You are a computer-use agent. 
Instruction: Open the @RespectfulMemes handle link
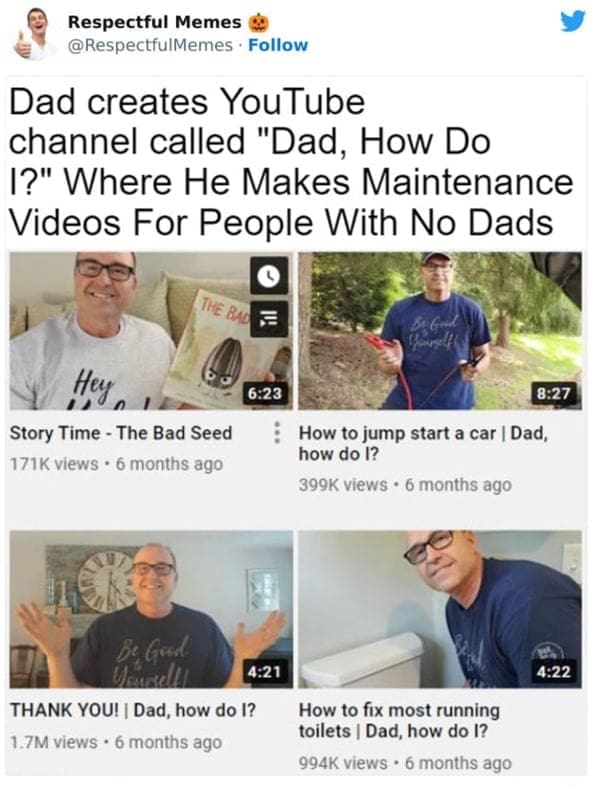pos(150,45)
